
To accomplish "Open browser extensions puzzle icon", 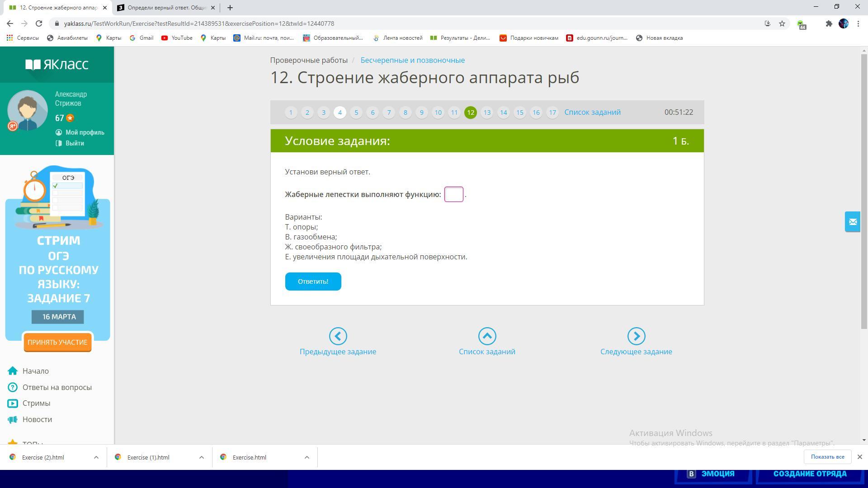I will pos(829,23).
